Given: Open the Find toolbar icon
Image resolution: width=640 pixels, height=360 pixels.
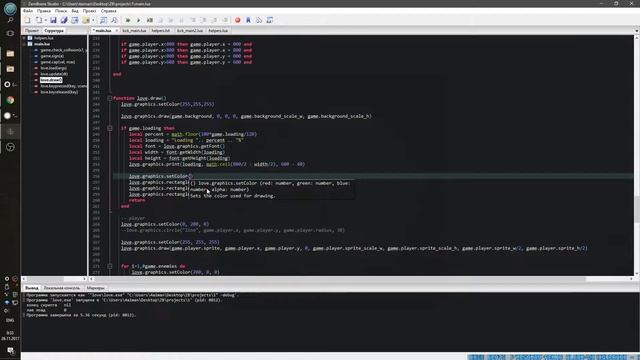Looking at the screenshot, I should 103,20.
